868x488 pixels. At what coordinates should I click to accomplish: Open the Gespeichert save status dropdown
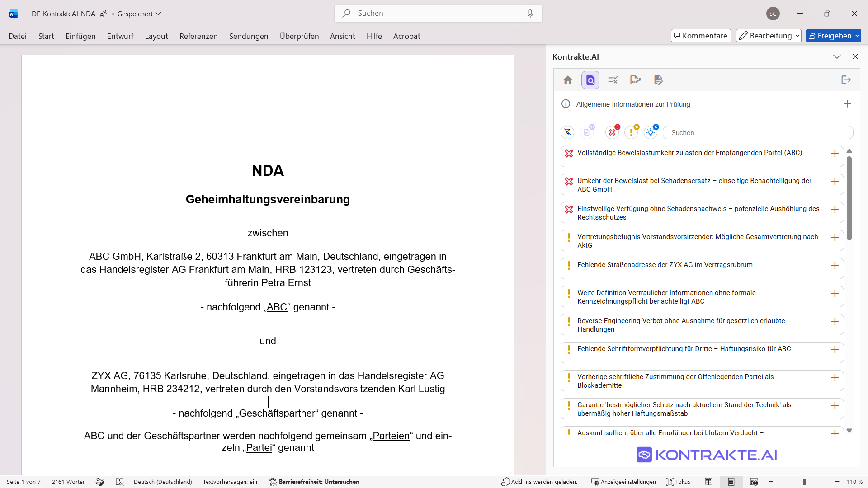click(139, 14)
